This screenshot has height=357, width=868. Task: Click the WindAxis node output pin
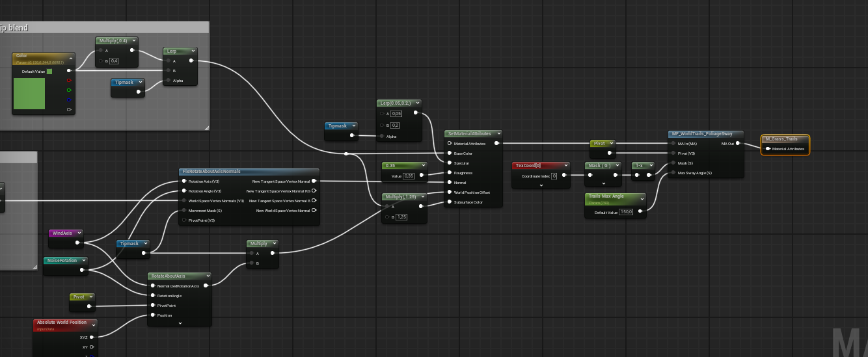coord(78,243)
